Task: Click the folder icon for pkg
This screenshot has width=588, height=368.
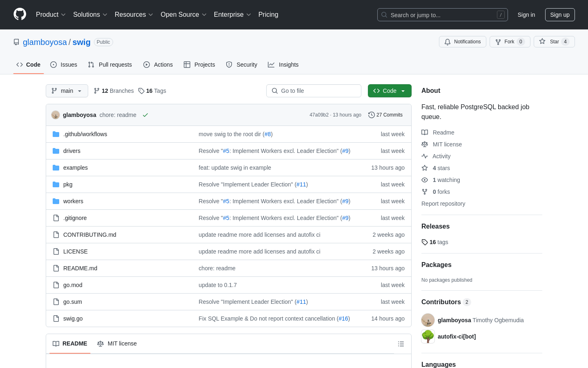Action: coord(56,184)
